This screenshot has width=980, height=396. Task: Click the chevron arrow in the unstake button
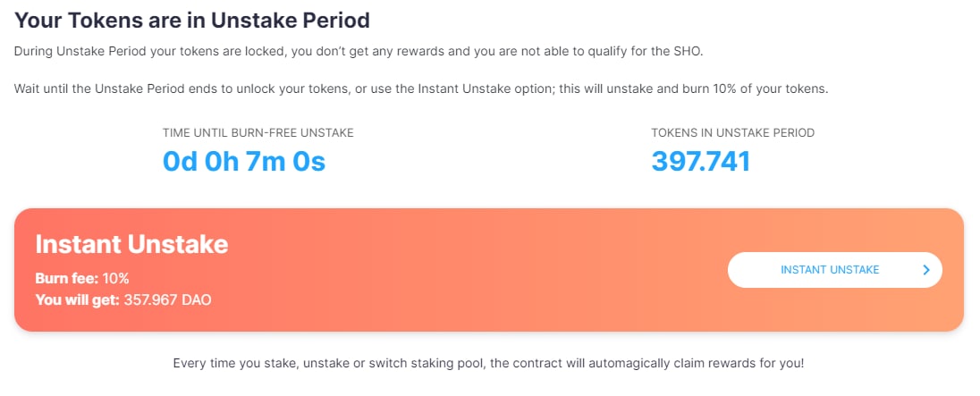coord(926,270)
